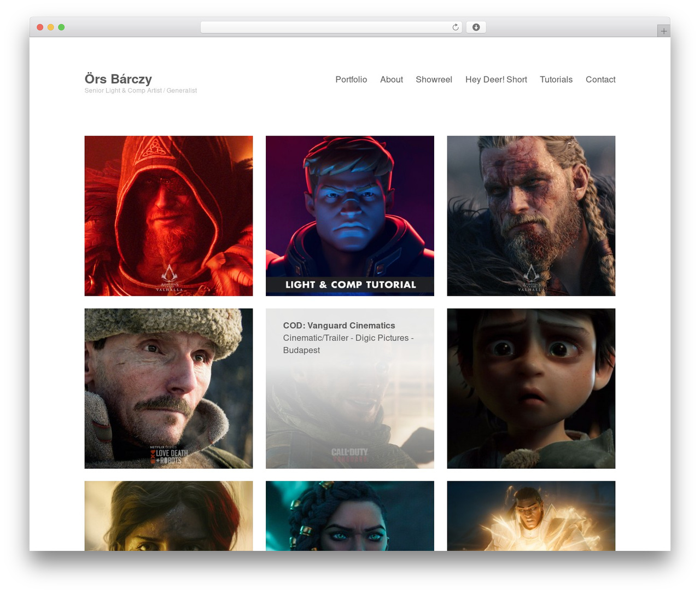Add a new browser tab
Screen dimensions: 700x593
click(663, 31)
